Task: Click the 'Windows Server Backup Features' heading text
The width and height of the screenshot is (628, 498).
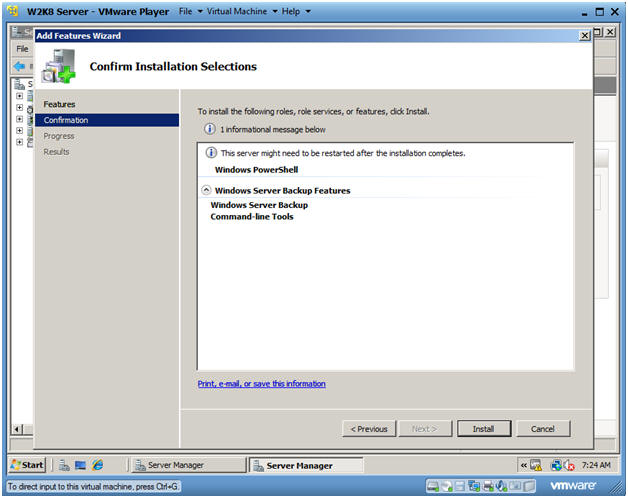Action: pyautogui.click(x=283, y=190)
